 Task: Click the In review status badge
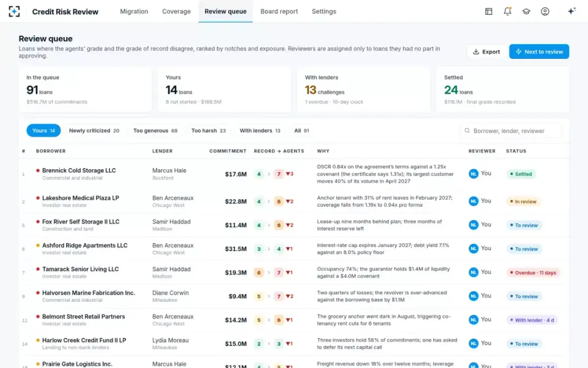point(523,202)
